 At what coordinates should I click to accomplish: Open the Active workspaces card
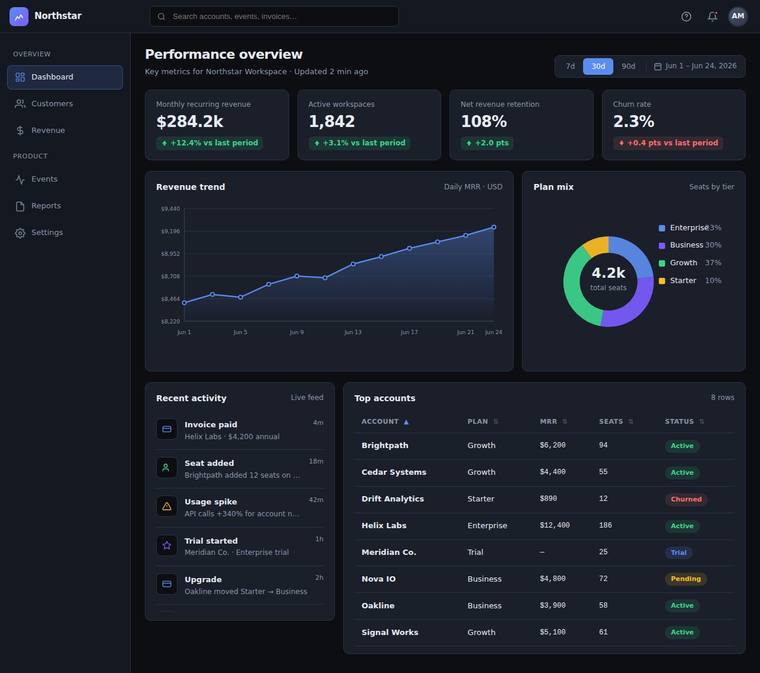tap(369, 125)
